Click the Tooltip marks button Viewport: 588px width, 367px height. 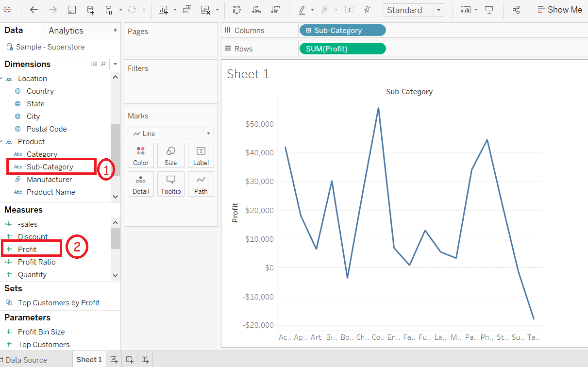(x=171, y=184)
